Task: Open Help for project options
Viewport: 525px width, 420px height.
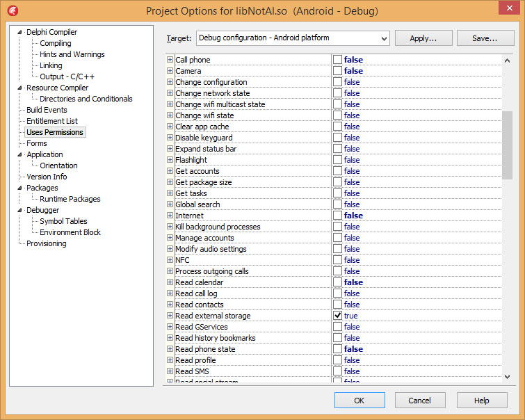Action: click(482, 401)
